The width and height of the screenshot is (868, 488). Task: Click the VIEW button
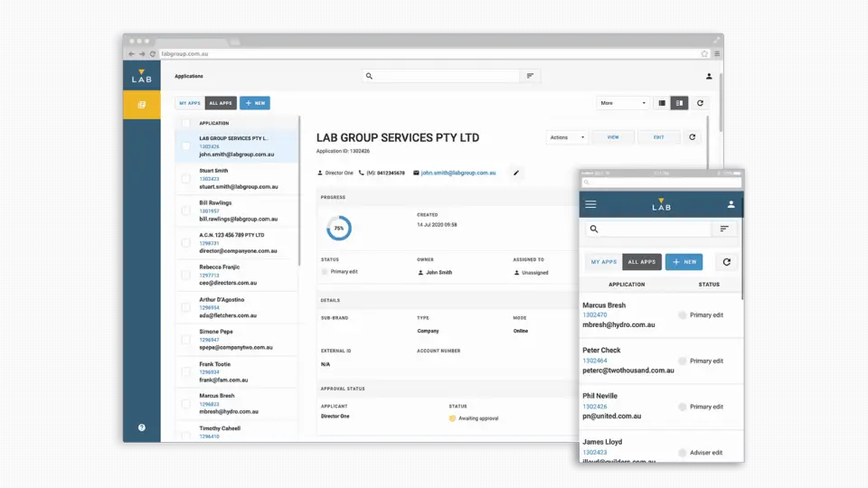(613, 137)
